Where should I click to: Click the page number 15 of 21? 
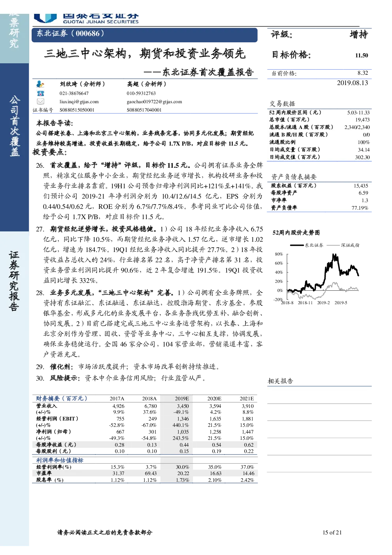point(332,532)
